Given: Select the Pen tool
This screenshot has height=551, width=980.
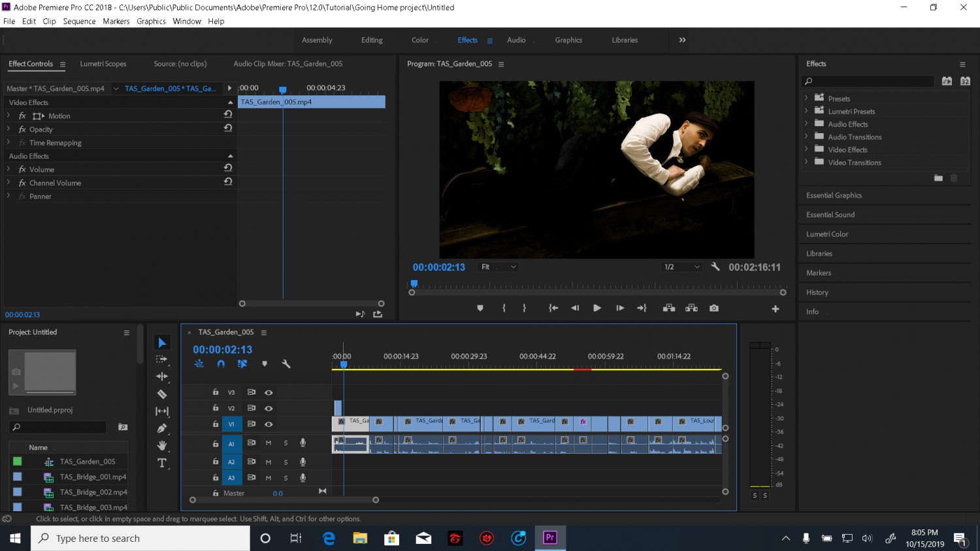Looking at the screenshot, I should pos(162,428).
